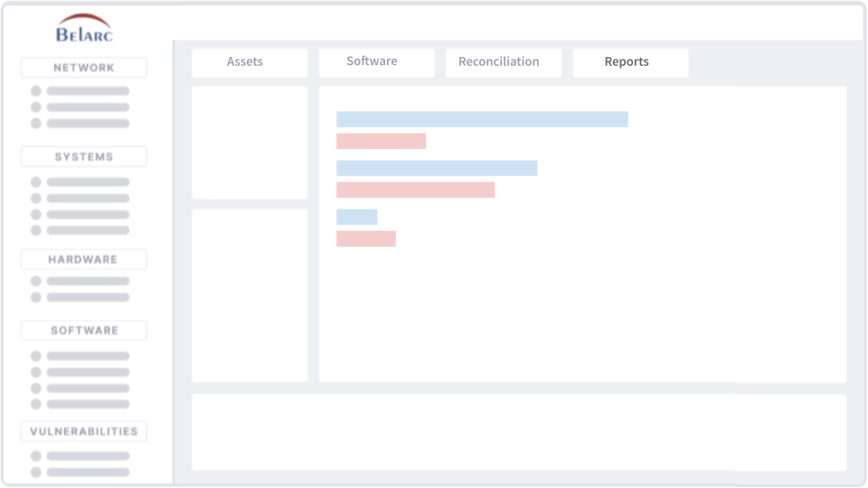
Task: Switch to the Software tab
Action: [x=372, y=62]
